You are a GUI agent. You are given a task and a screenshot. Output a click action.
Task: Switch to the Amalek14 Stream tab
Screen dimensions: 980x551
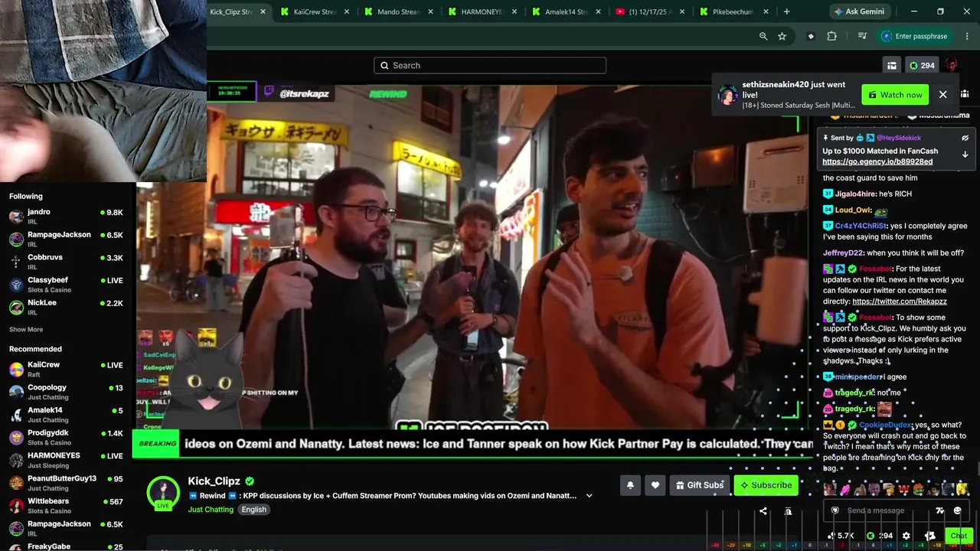(x=567, y=11)
